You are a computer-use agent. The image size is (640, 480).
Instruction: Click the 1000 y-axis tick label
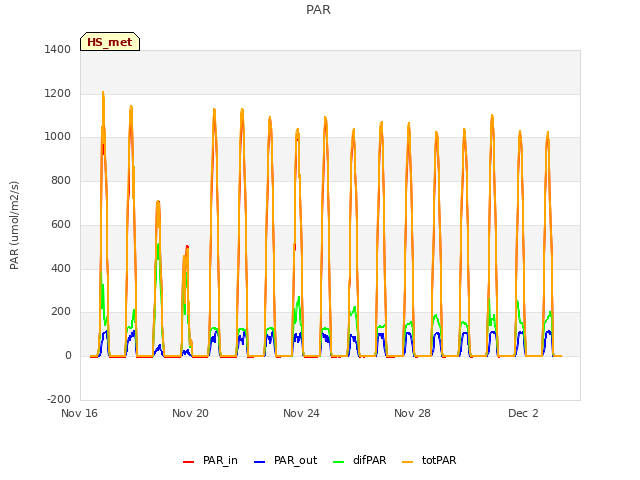click(58, 137)
